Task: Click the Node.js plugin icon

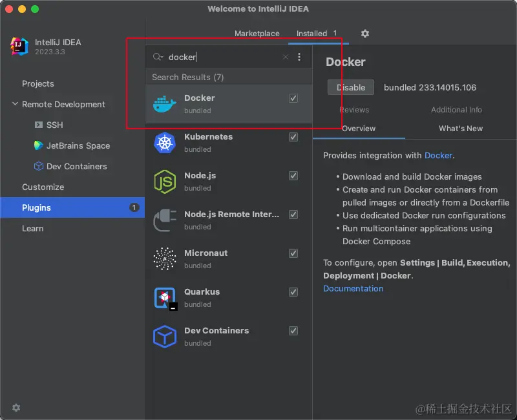Action: click(164, 182)
